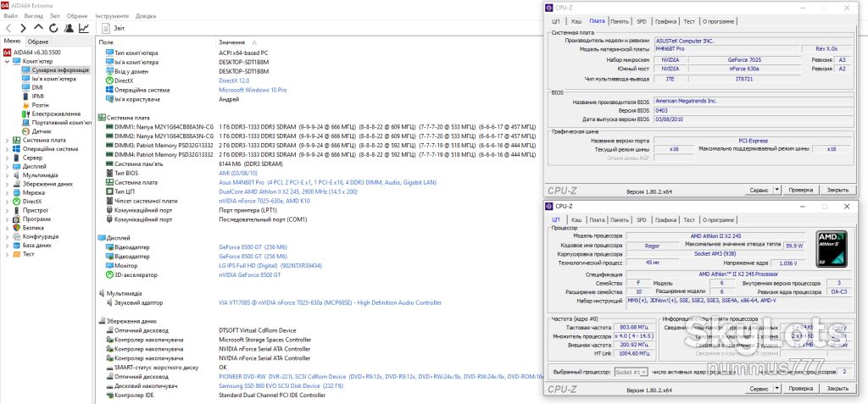Click the CPU-Z app icon in lower window title

(548, 207)
